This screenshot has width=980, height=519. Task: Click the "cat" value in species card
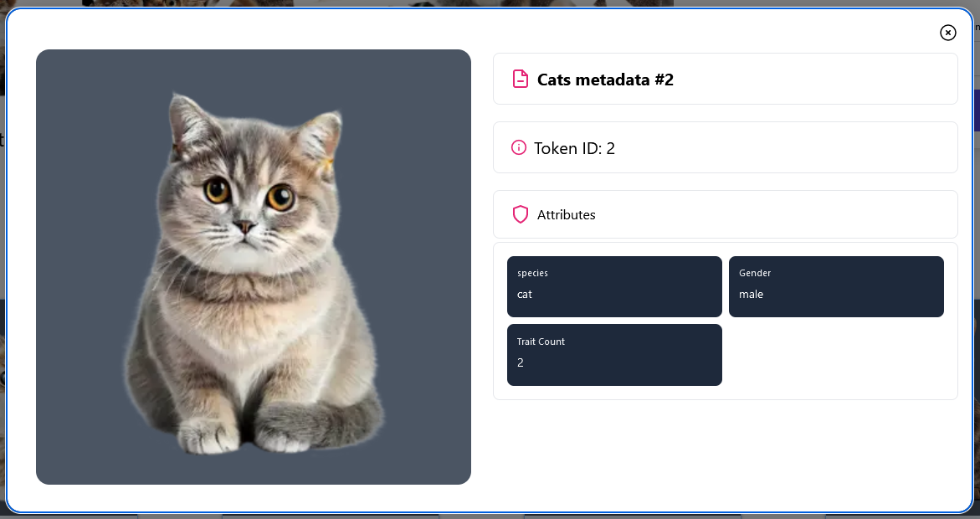[525, 295]
